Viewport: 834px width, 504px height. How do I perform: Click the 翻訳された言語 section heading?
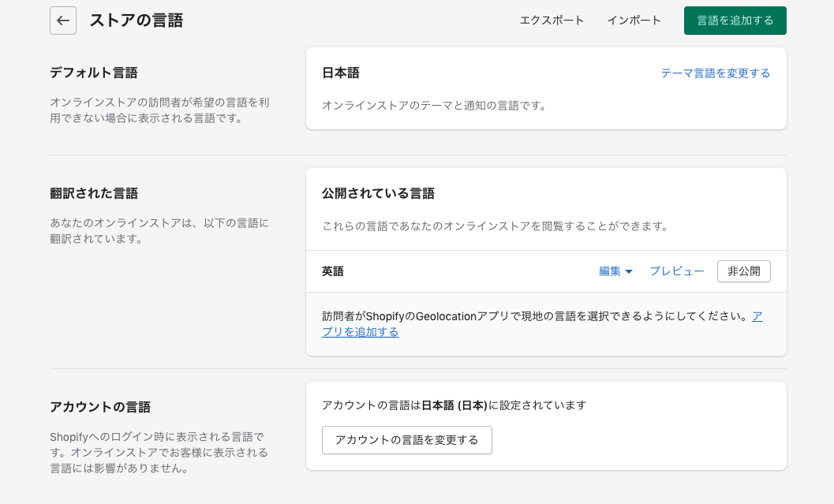click(93, 193)
